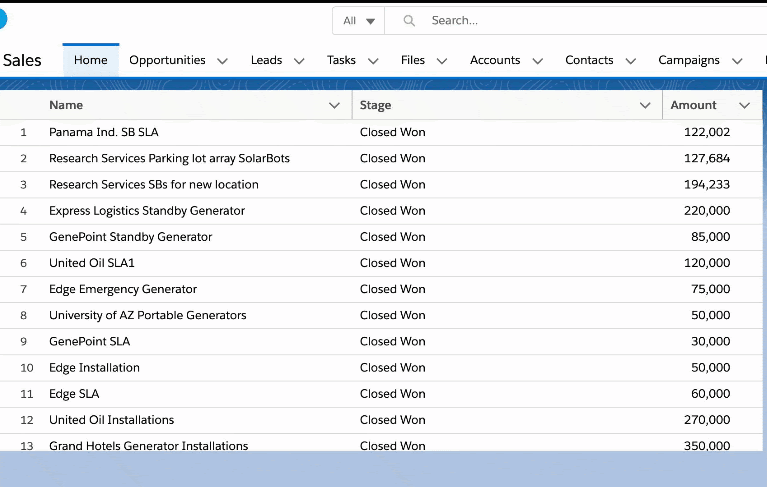Click the Salesforce cloud logo
767x487 pixels.
click(x=5, y=19)
